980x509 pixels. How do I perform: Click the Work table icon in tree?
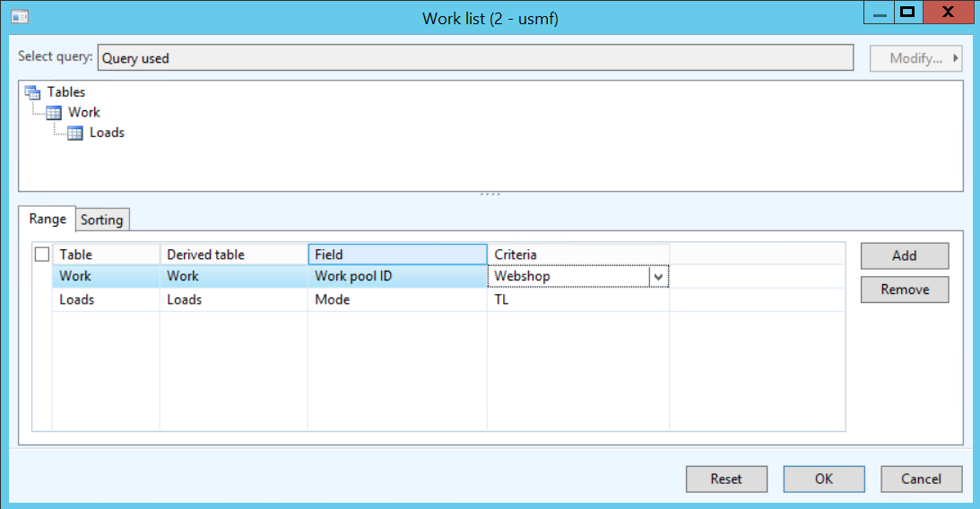[54, 113]
